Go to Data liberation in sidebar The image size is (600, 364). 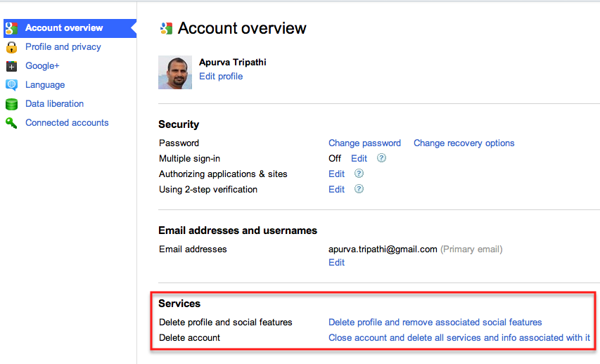point(54,103)
